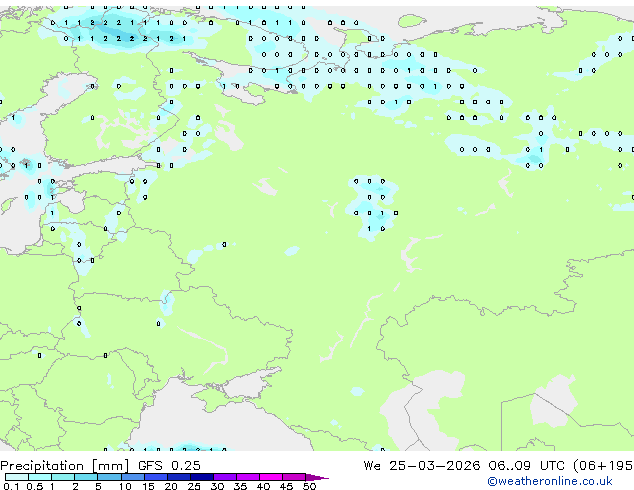Open the weatheronline.co.uk copyright link
Screen dimensions: 634x490
click(x=550, y=481)
